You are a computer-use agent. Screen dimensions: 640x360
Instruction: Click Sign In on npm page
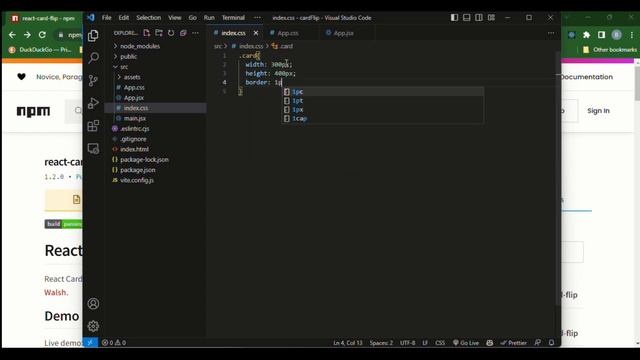coord(598,111)
